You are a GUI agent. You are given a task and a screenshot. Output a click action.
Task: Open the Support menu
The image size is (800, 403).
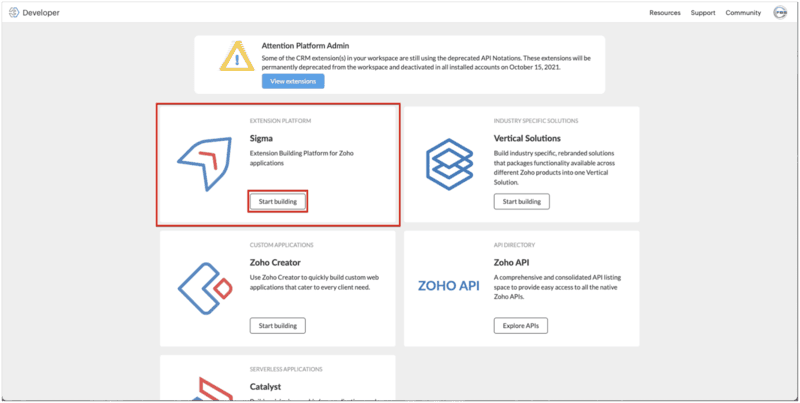click(703, 13)
